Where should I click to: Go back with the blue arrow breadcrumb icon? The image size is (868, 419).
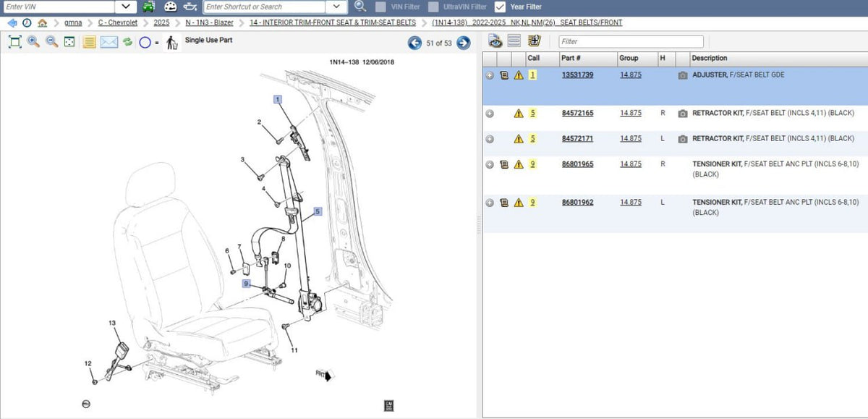pyautogui.click(x=12, y=22)
